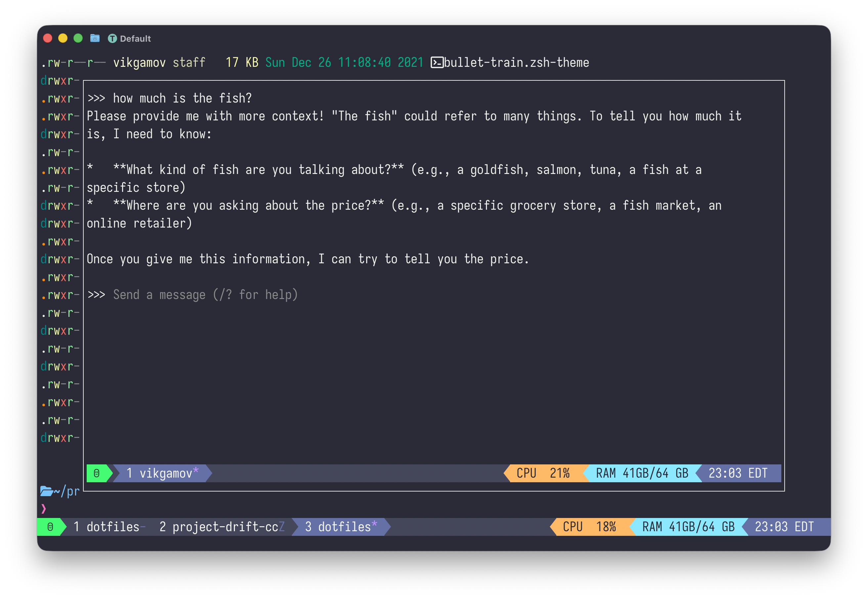Viewport: 868px width, 600px height.
Task: Click the "Send a message" chat input field
Action: coord(205,295)
